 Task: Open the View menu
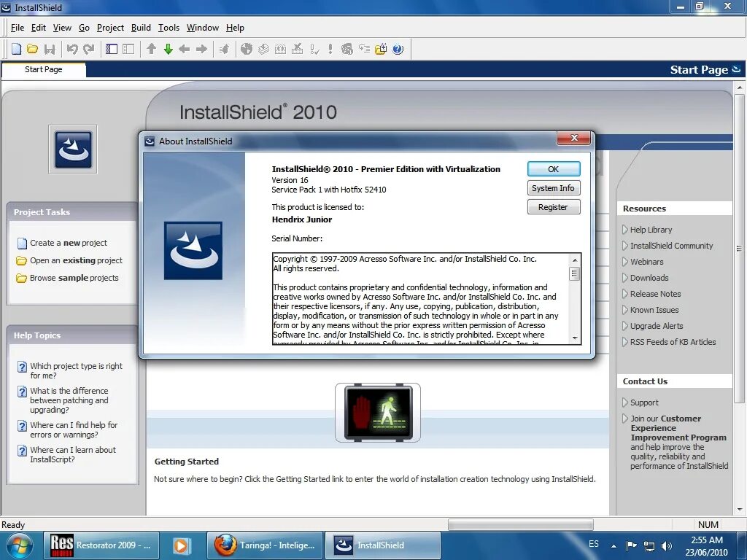62,28
